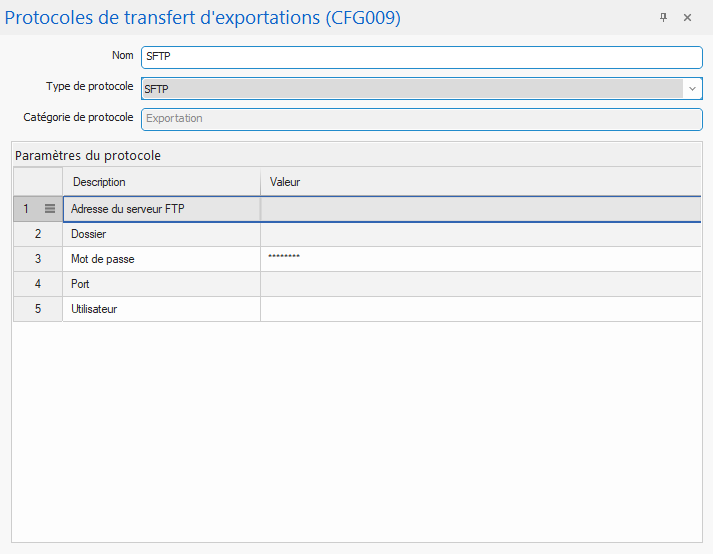The image size is (713, 554).
Task: Click the Dossier value cell
Action: (480, 234)
